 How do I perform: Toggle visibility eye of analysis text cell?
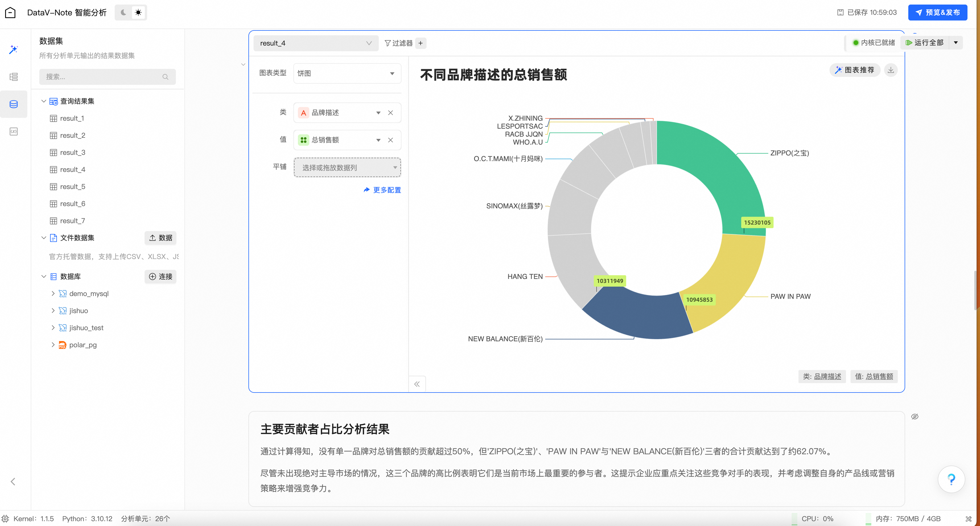915,416
